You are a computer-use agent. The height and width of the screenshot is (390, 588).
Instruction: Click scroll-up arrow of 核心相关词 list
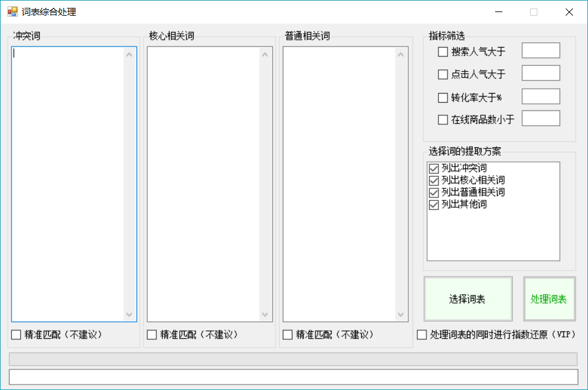click(265, 55)
